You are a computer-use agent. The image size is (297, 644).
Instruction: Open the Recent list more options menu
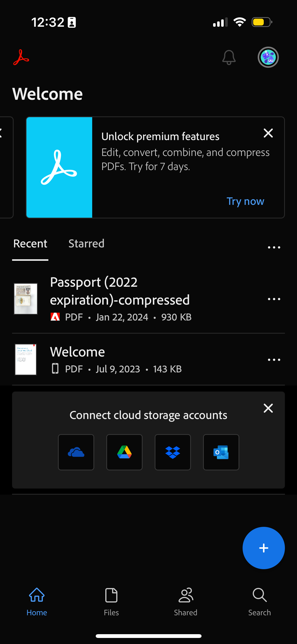click(x=274, y=247)
